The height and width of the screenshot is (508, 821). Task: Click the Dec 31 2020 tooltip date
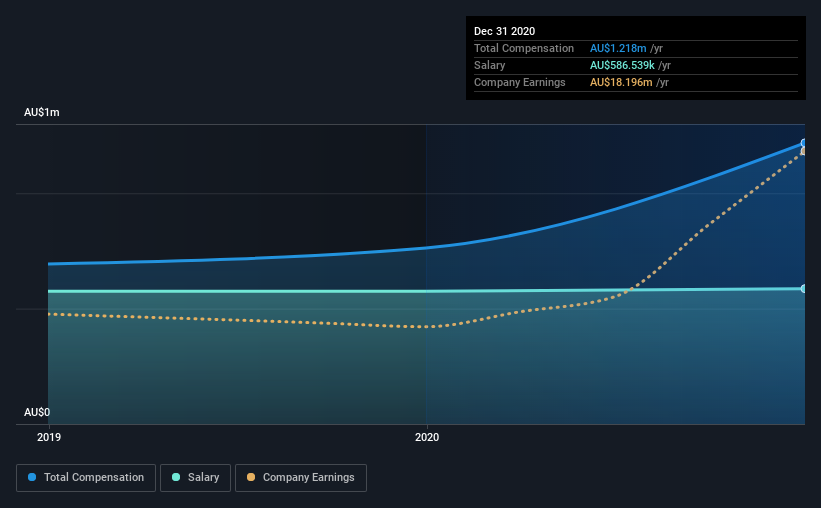point(504,31)
